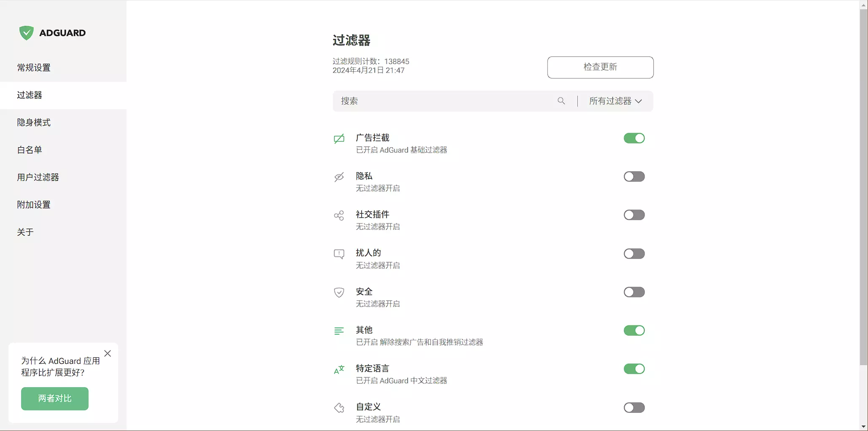Click the Ad Blocking (广告拦截) category icon
868x431 pixels.
[x=339, y=139]
